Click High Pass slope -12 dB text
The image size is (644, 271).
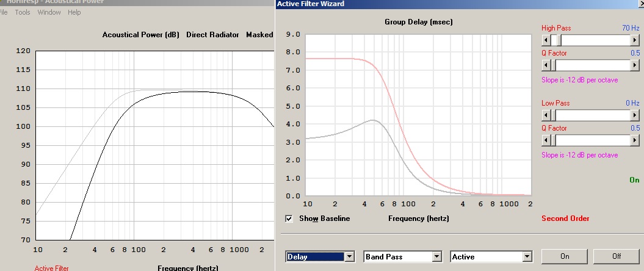click(x=579, y=80)
